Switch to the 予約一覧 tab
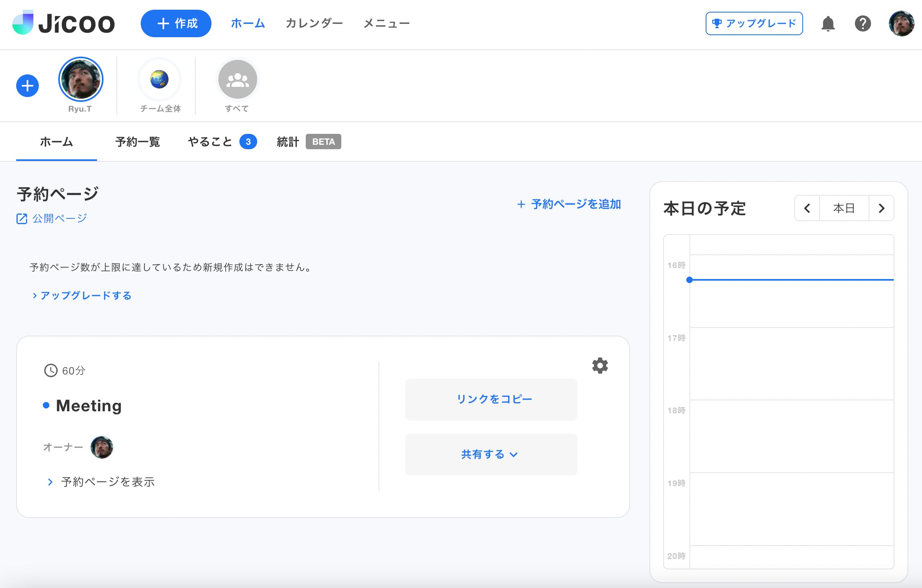 tap(137, 142)
